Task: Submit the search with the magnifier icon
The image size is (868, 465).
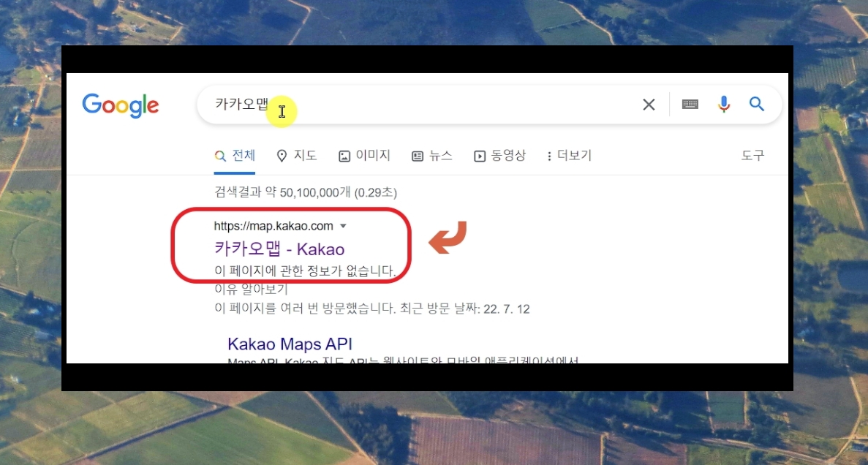Action: click(757, 104)
